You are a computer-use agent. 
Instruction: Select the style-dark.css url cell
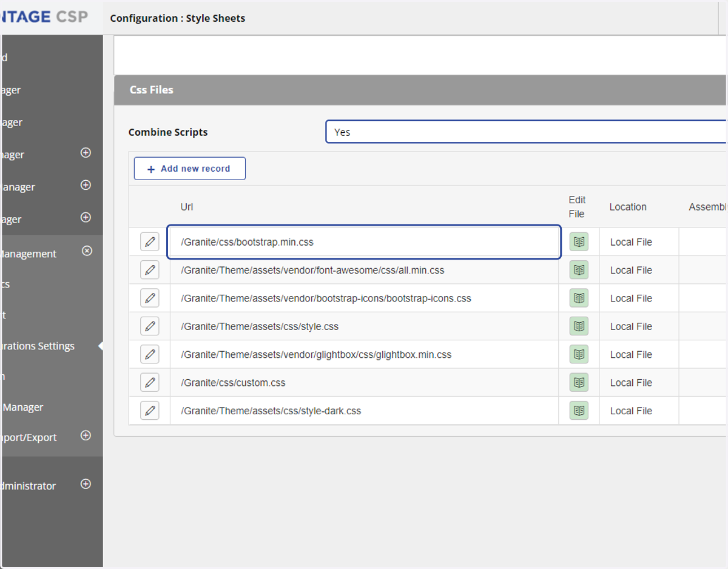pos(364,411)
